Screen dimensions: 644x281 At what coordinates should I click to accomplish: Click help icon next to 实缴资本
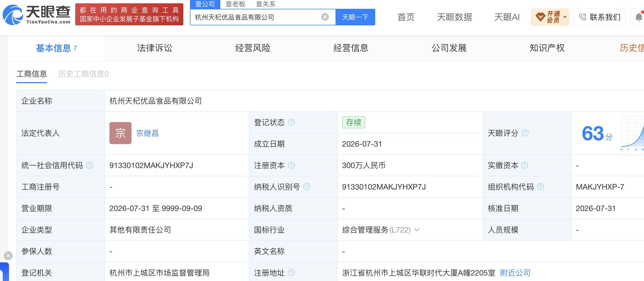pyautogui.click(x=525, y=165)
